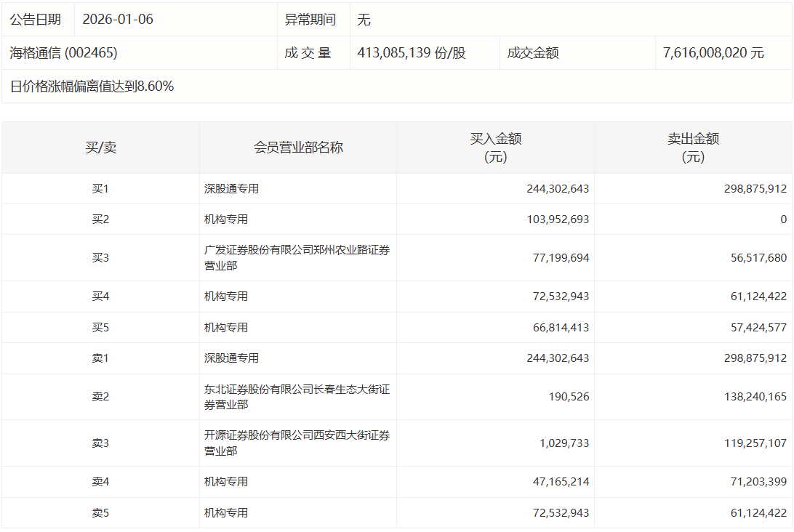Select 深股通专用 in the 买1 row

[x=231, y=189]
